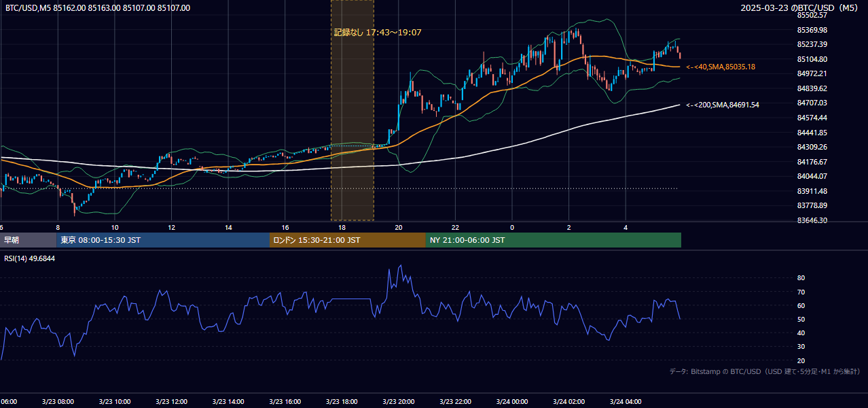Click price axis value 84044.07
This screenshot has width=868, height=408.
click(x=812, y=176)
